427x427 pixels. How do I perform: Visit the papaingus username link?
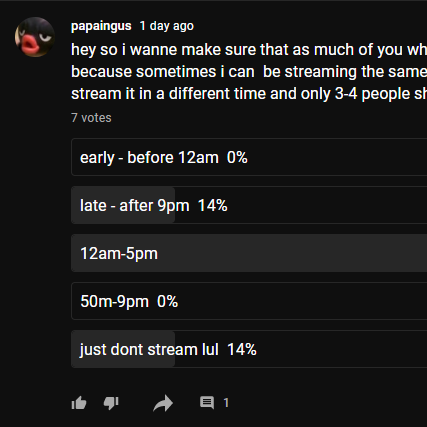tap(101, 26)
